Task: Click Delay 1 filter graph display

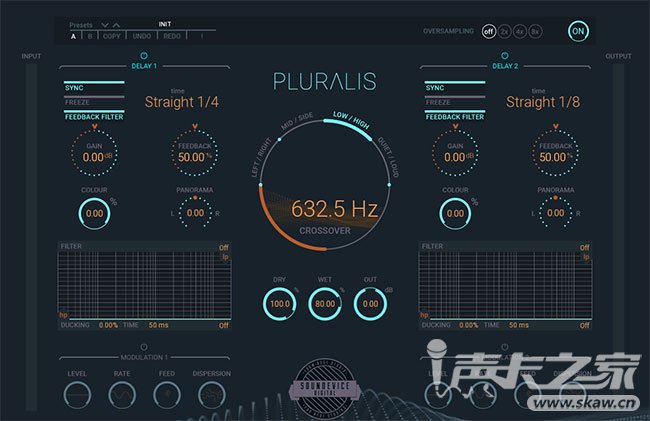Action: (x=144, y=285)
